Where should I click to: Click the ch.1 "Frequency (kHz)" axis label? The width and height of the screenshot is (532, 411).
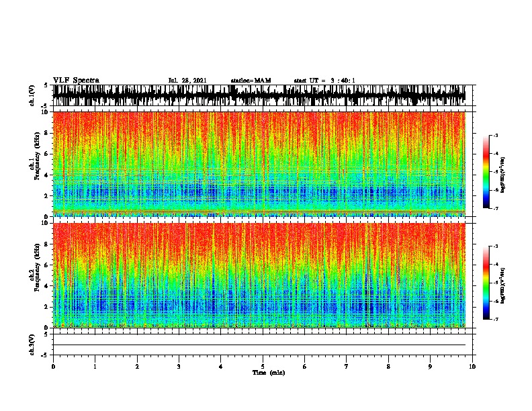37,156
